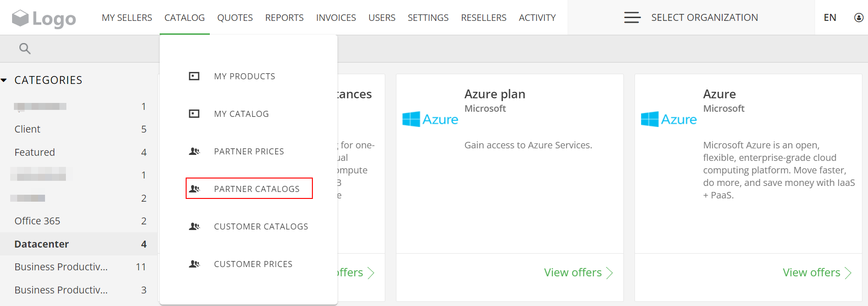Open the Quotes menu
The image size is (868, 306).
pyautogui.click(x=235, y=18)
